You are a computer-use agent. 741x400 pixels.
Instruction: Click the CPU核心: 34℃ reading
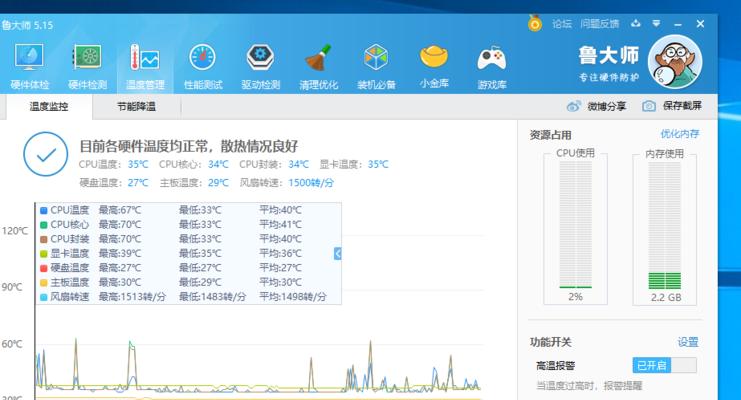[x=194, y=165]
